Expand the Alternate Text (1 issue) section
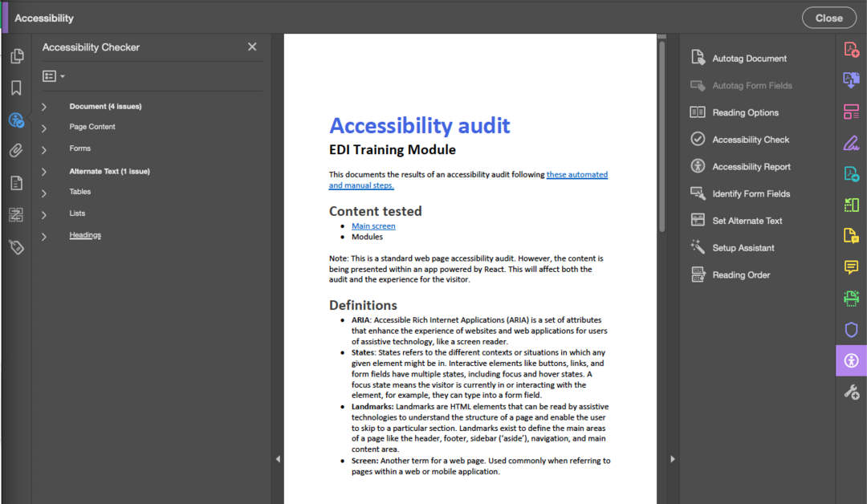This screenshot has height=504, width=867. (x=44, y=171)
